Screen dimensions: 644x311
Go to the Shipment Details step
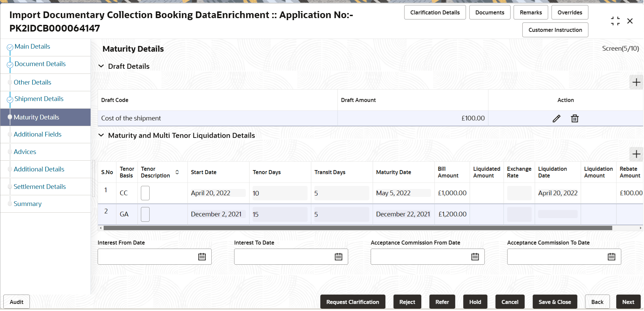click(x=39, y=99)
